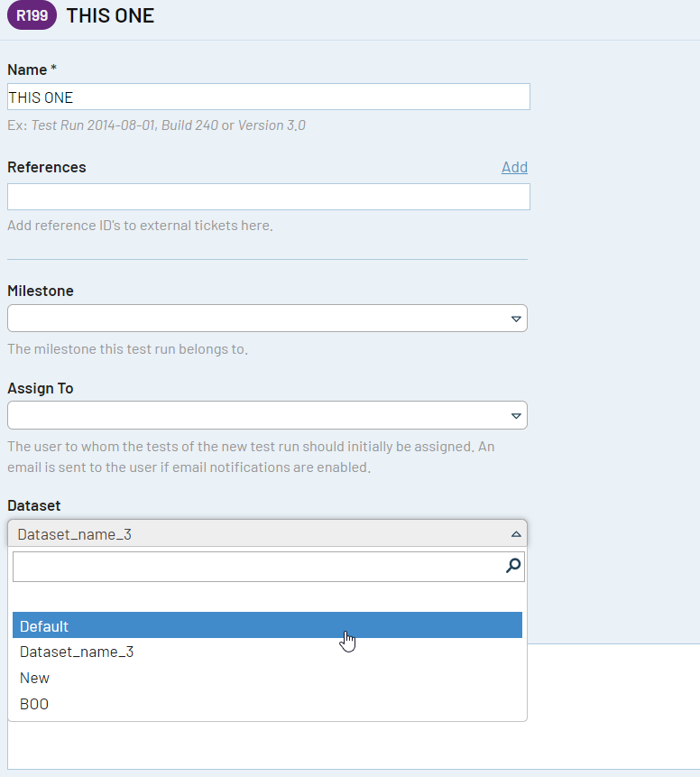Choose Dataset_name_3 from the list
This screenshot has height=777, width=700.
point(267,652)
